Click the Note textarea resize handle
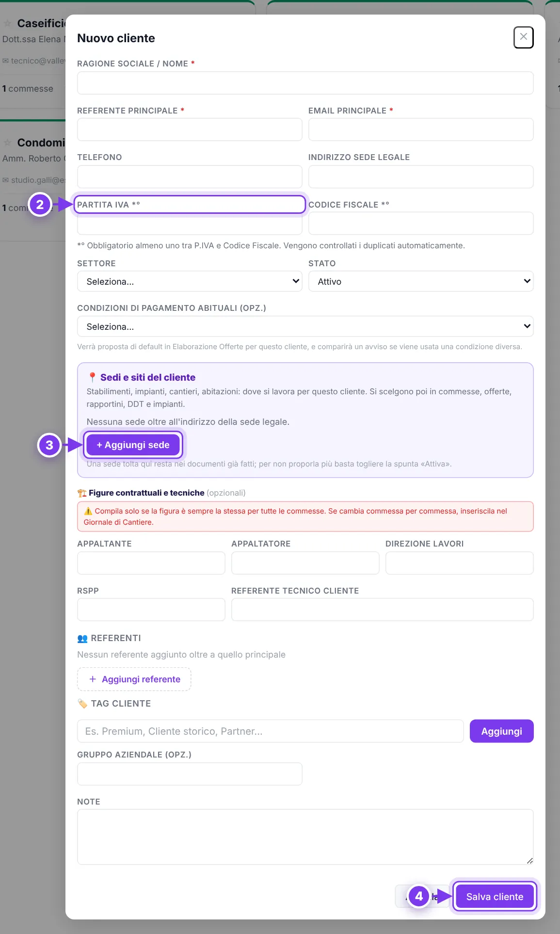Screen dimensions: 560x934 point(530,861)
